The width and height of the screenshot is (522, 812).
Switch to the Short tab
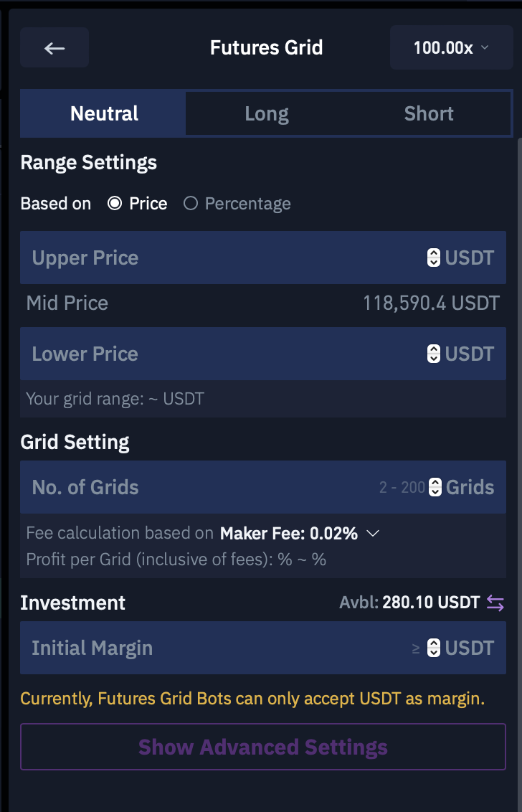coord(429,113)
